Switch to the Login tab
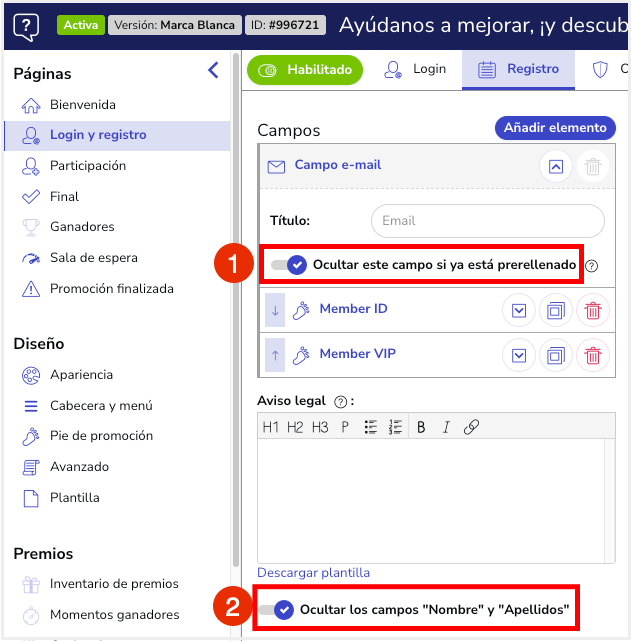 click(415, 69)
